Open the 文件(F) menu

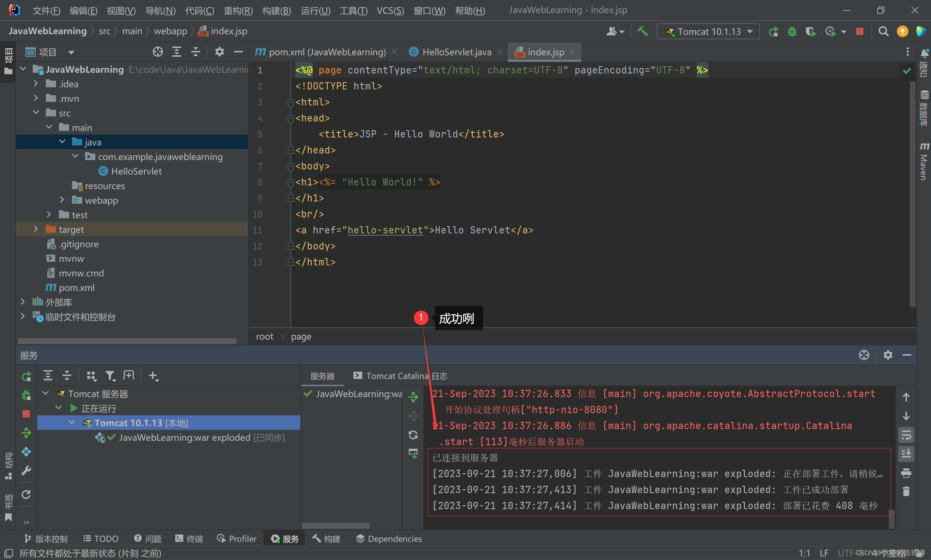46,11
